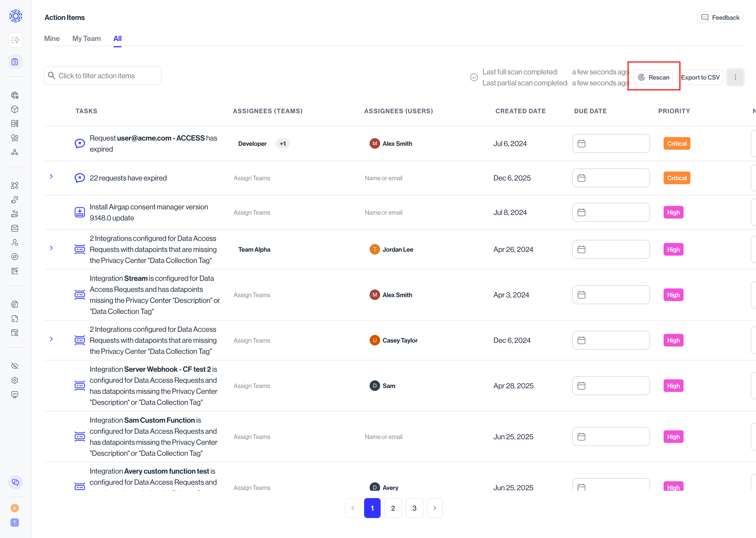Open the chat bubbles support icon
The width and height of the screenshot is (756, 538).
(15, 482)
